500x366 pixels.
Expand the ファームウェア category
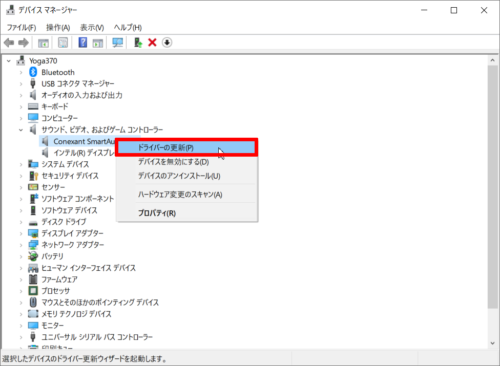[x=21, y=279]
